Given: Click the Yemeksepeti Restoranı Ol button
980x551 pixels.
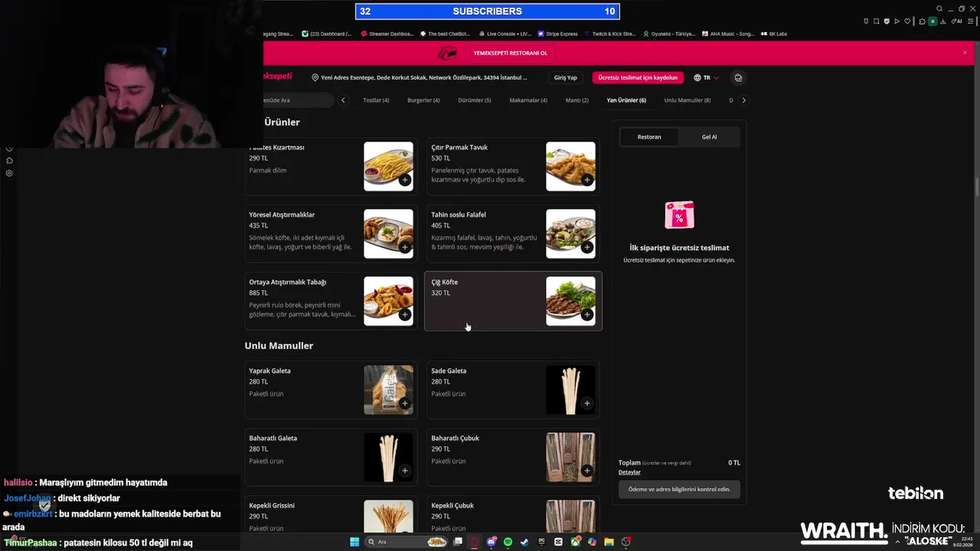Looking at the screenshot, I should pos(511,54).
